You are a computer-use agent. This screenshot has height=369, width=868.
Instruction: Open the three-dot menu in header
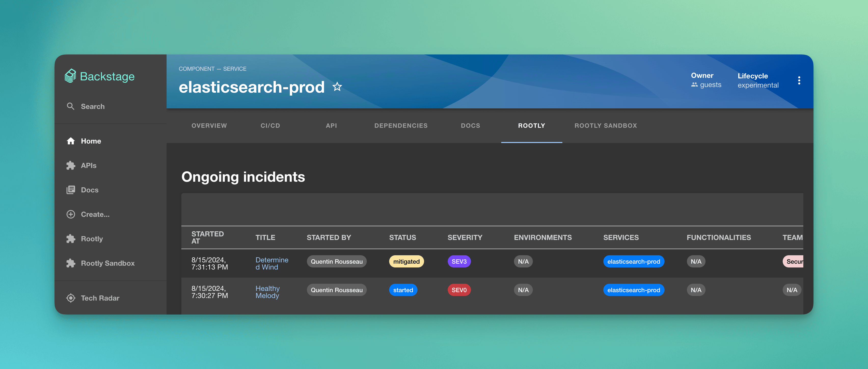[x=799, y=80]
